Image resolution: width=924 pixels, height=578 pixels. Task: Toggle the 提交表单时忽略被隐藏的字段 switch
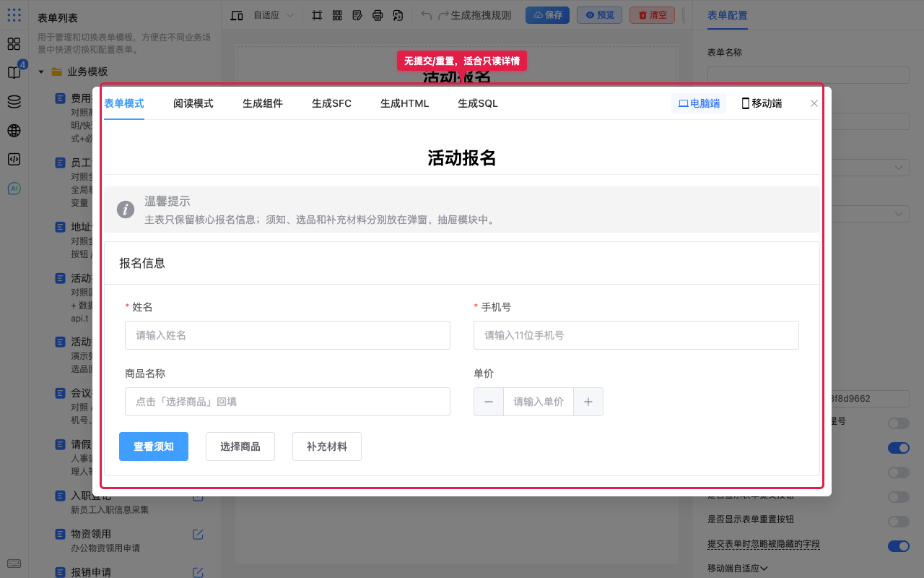[899, 545]
